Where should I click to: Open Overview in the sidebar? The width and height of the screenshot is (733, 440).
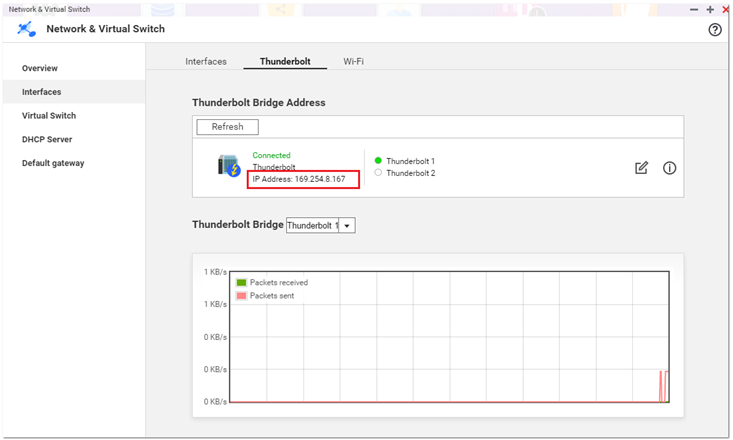pos(40,68)
